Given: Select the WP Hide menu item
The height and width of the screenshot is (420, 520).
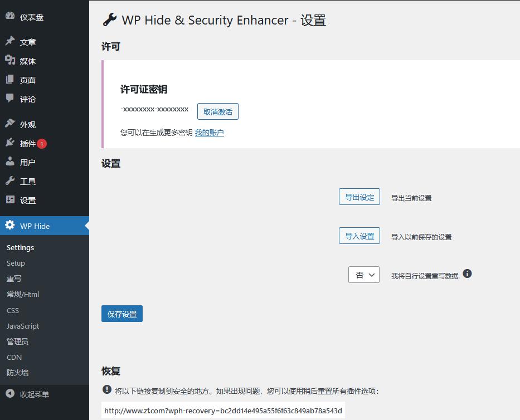Looking at the screenshot, I should coord(45,226).
